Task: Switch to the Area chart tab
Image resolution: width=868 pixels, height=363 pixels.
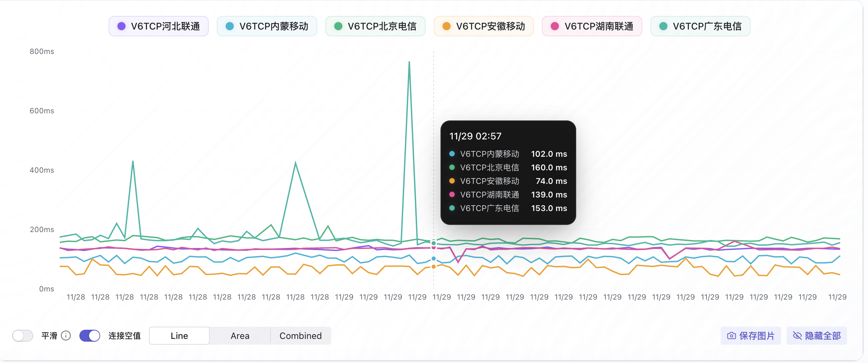Action: [x=240, y=336]
